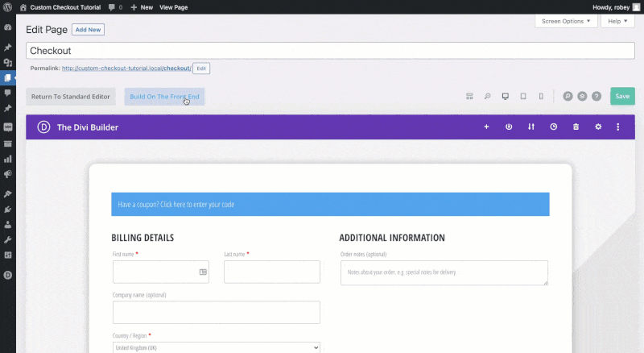Open Tools wrench sidebar icon

pyautogui.click(x=7, y=240)
